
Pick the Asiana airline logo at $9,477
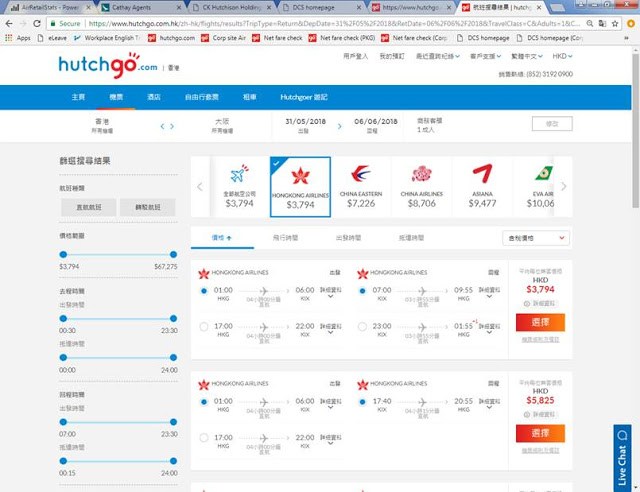(x=482, y=174)
